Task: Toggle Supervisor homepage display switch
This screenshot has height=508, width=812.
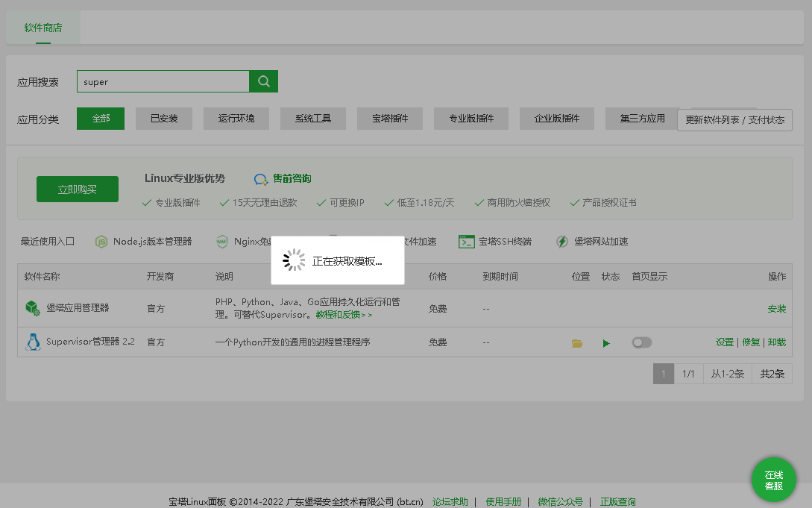Action: 642,342
